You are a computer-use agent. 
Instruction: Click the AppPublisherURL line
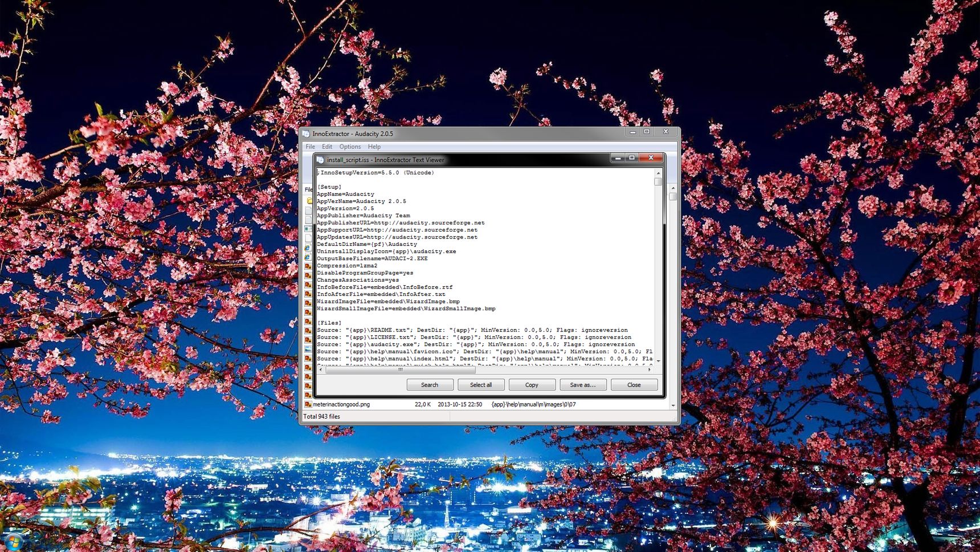click(401, 223)
